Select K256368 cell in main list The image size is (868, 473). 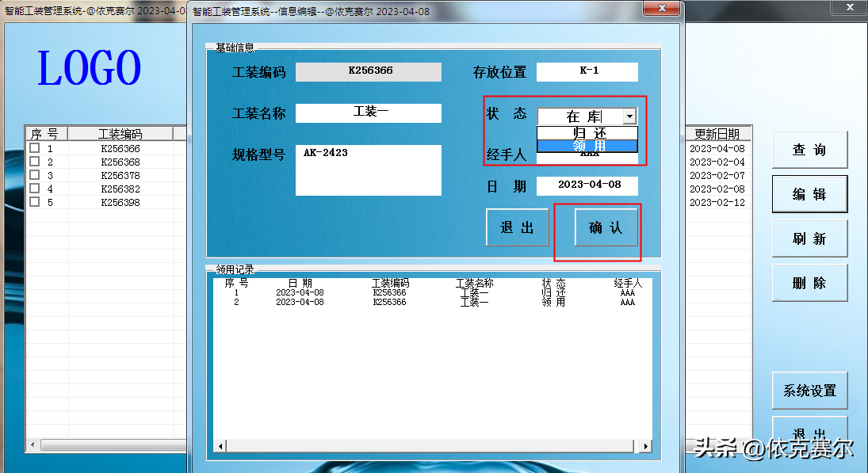pos(120,162)
